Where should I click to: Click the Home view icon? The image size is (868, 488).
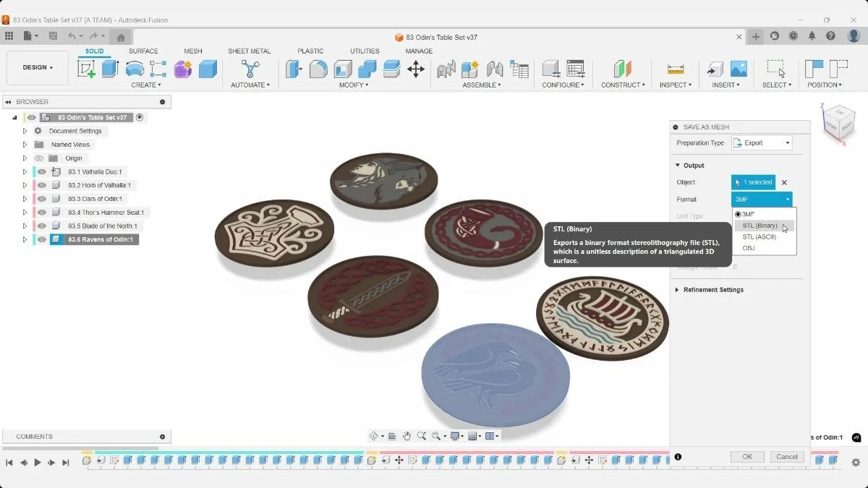tap(121, 38)
